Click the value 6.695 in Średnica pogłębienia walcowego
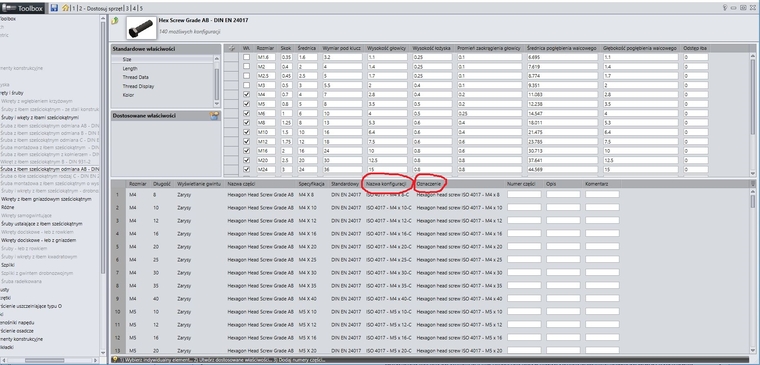 click(562, 57)
